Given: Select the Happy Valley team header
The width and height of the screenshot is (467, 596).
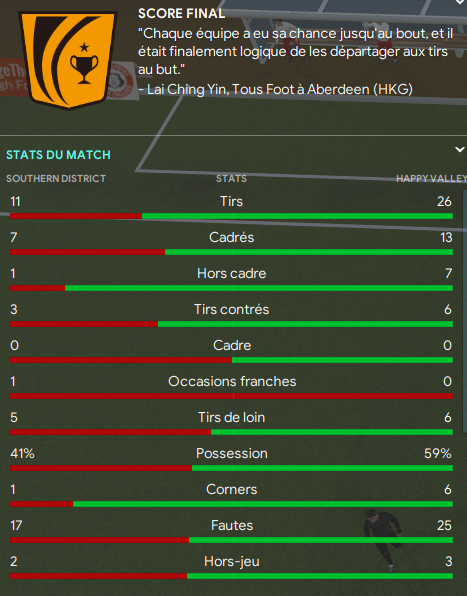Looking at the screenshot, I should coord(431,179).
